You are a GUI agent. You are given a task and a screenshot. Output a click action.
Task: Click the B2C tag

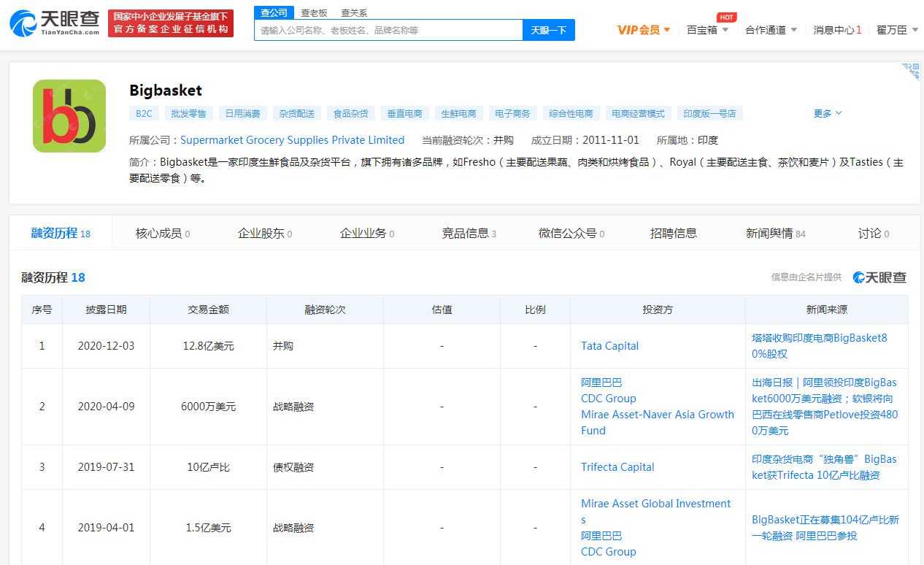coord(144,113)
